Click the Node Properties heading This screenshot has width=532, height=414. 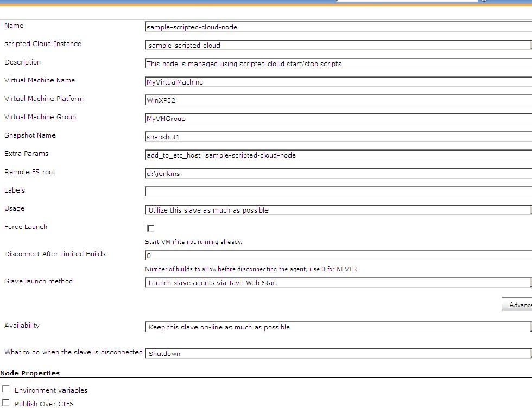[30, 373]
